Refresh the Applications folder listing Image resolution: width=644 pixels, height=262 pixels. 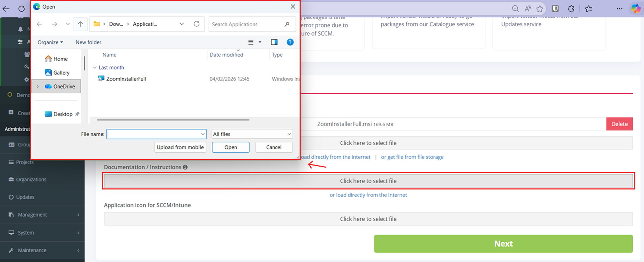click(x=196, y=24)
